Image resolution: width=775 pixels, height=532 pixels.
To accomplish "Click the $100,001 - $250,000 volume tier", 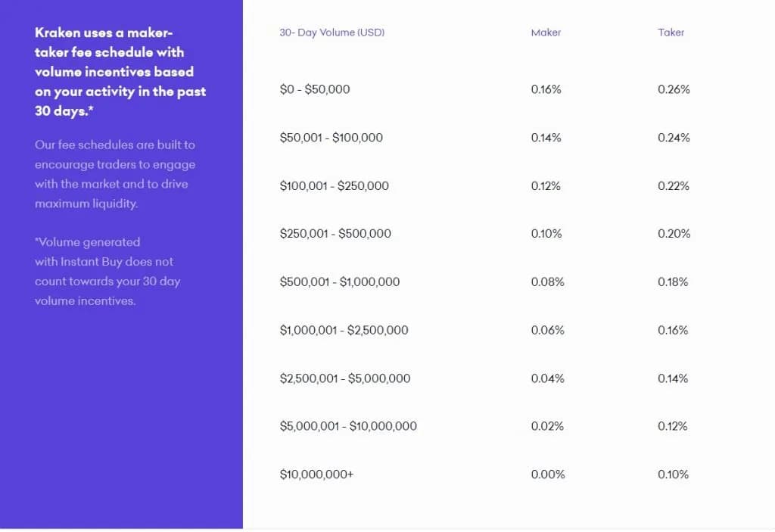I will coord(334,185).
